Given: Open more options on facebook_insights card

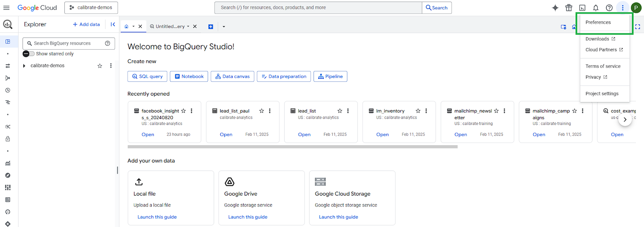Looking at the screenshot, I should point(192,111).
